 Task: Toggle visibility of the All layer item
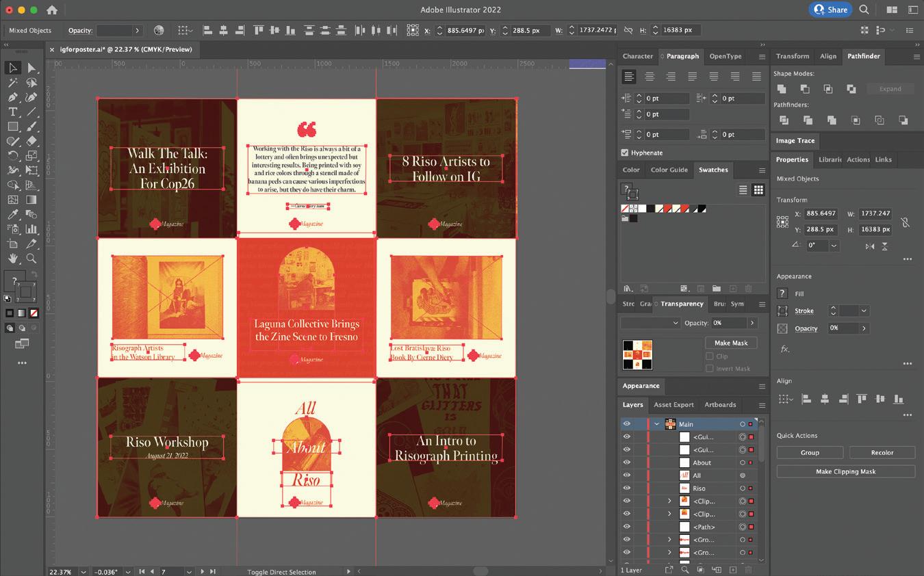(626, 475)
